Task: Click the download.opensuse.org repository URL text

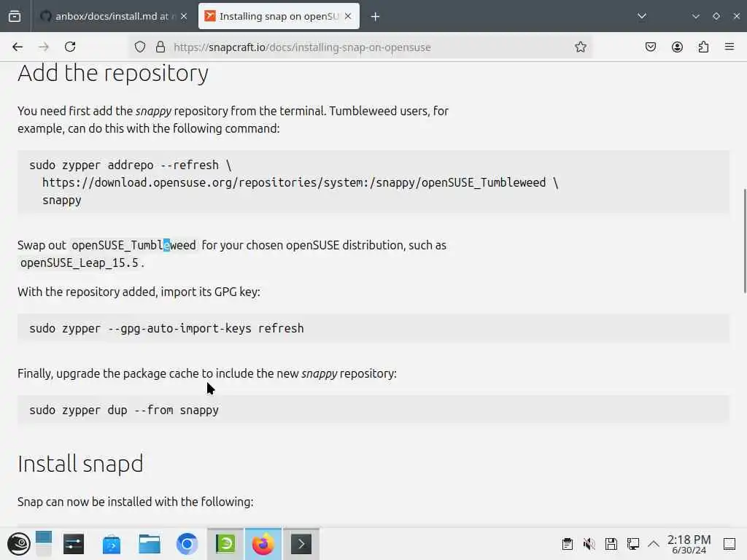Action: [294, 182]
